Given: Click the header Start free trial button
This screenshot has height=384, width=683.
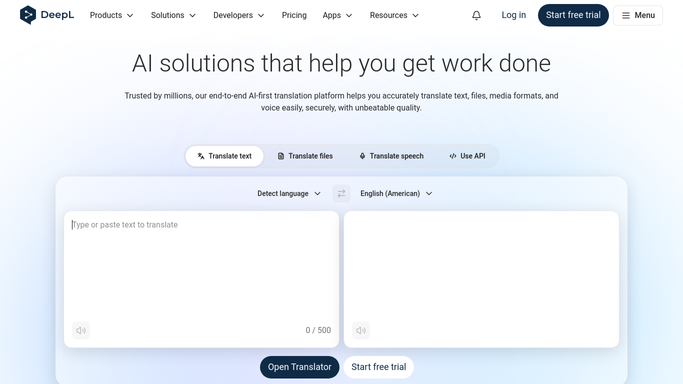Looking at the screenshot, I should point(573,15).
